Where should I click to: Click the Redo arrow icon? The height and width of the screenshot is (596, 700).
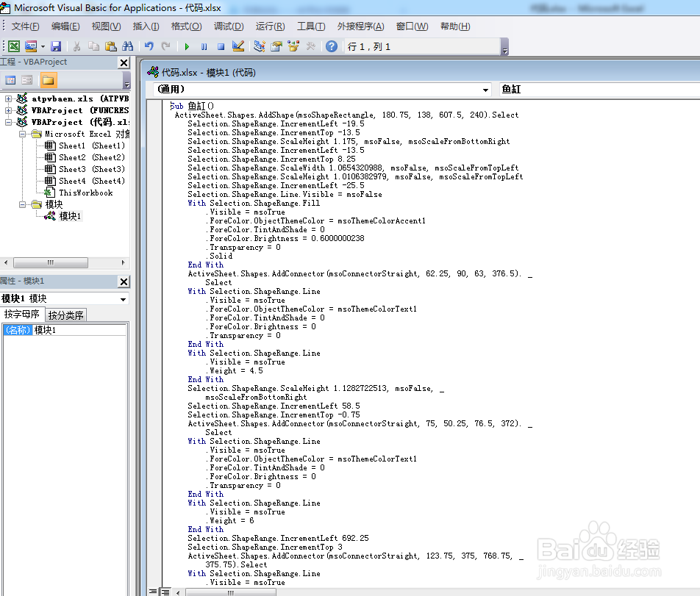166,46
